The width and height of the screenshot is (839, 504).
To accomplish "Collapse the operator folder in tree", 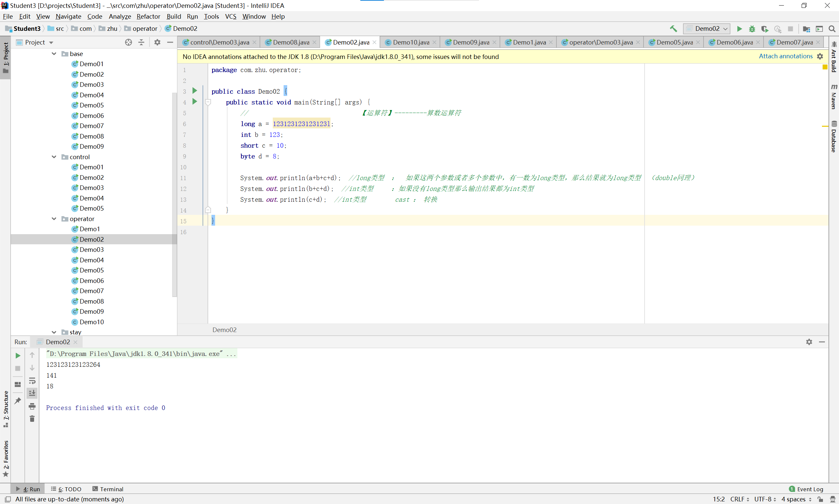I will (x=54, y=219).
